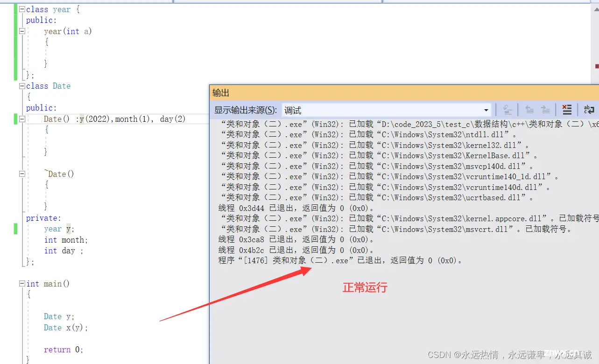Click the '程序 [1476]' exited output line
Screen dimensions: 599x364
(341, 260)
